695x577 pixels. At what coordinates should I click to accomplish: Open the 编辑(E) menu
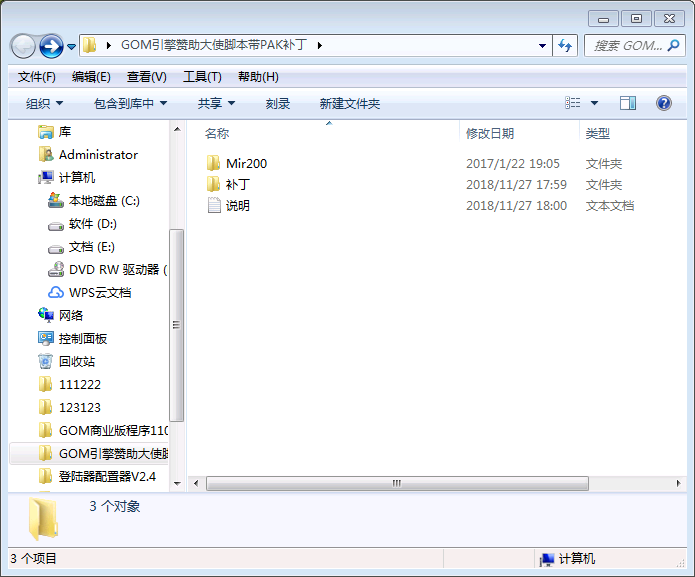click(91, 77)
